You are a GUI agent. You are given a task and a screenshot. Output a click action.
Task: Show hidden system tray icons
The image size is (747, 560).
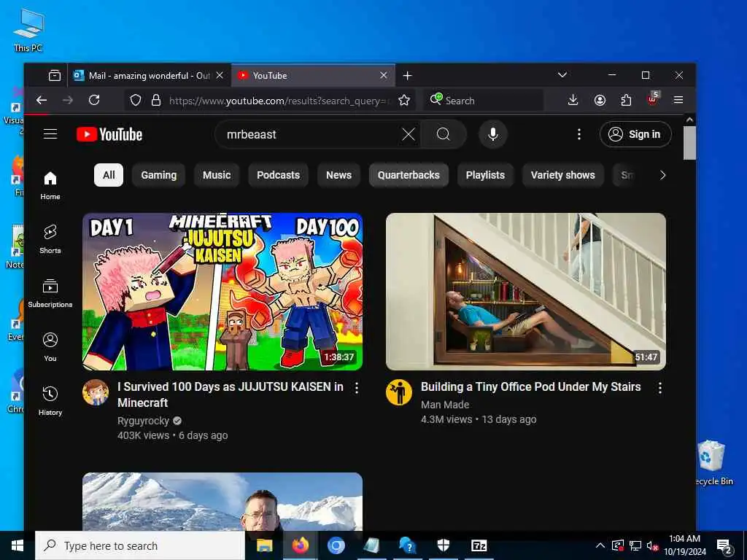(x=600, y=545)
